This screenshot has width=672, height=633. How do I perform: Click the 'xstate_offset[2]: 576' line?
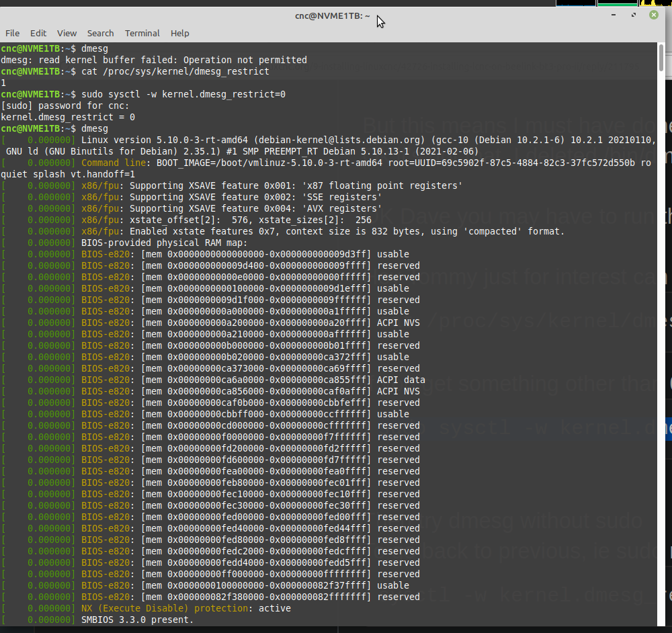coord(186,220)
